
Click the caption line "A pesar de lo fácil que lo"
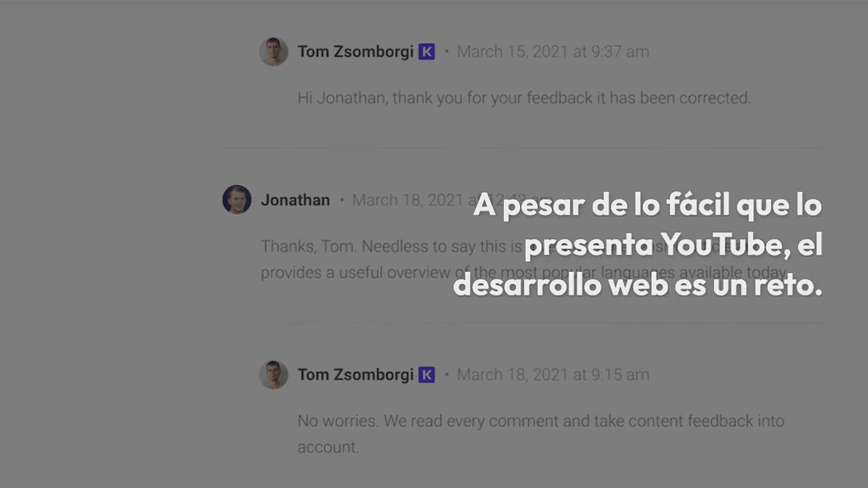point(647,206)
